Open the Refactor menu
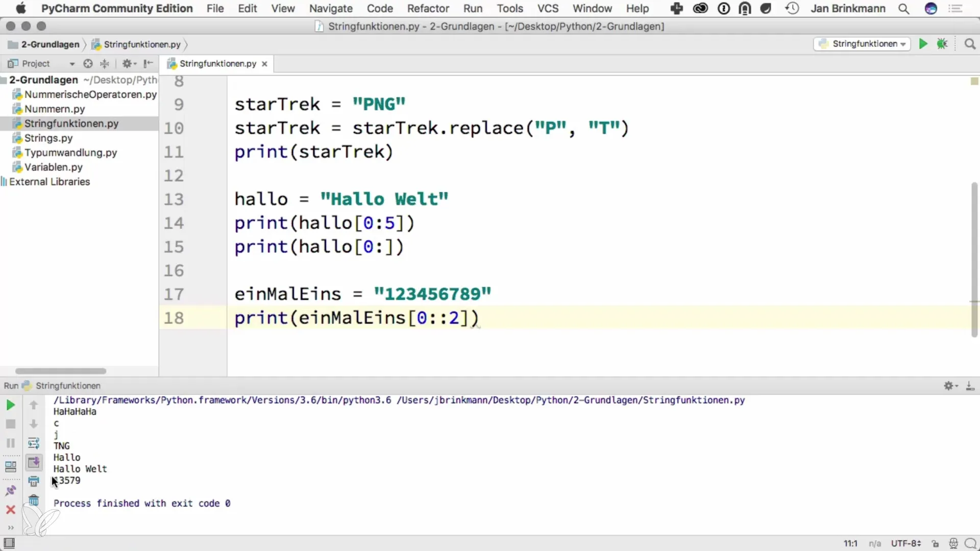 tap(428, 9)
